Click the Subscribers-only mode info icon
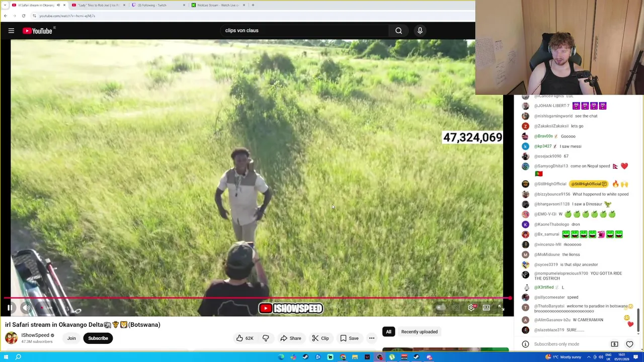The image size is (644, 362). pos(525,344)
